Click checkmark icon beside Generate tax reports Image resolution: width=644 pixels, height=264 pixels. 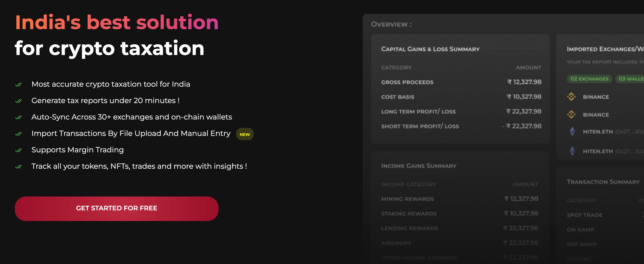pyautogui.click(x=19, y=101)
